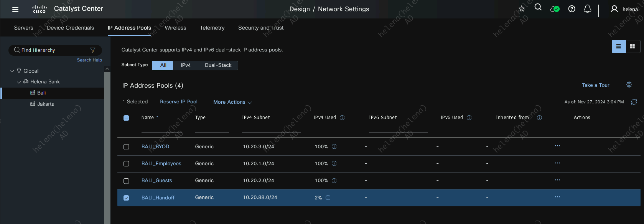Toggle the select-all header checkbox
Screen dimensions: 644x224
pos(126,118)
